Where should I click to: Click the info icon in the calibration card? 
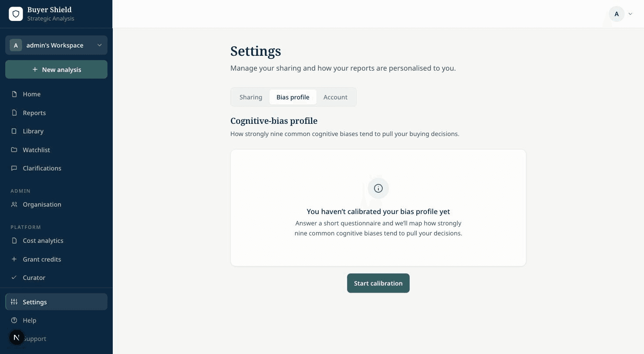tap(378, 188)
